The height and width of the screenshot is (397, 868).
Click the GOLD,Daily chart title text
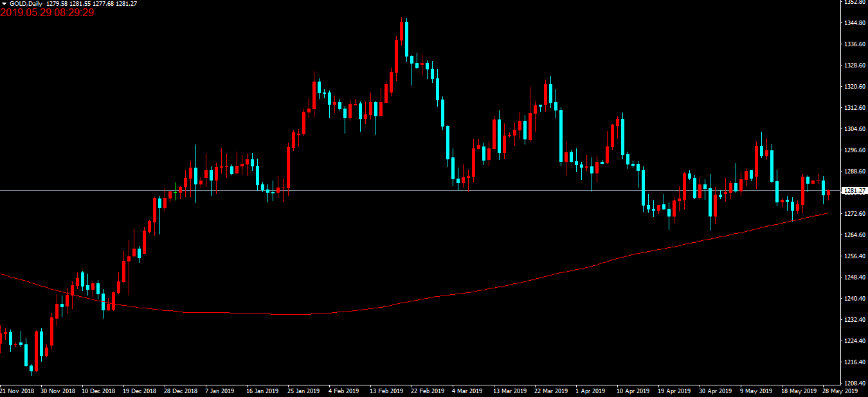pos(25,4)
